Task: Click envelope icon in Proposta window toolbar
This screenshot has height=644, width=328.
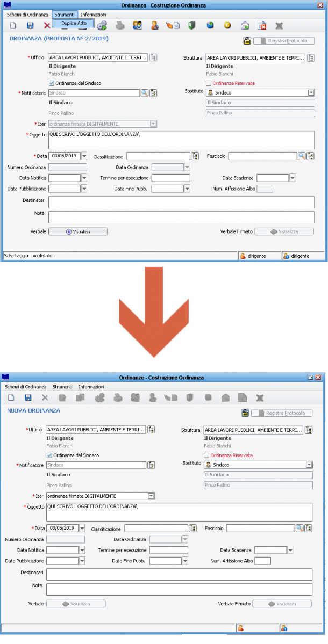Action: 245,25
